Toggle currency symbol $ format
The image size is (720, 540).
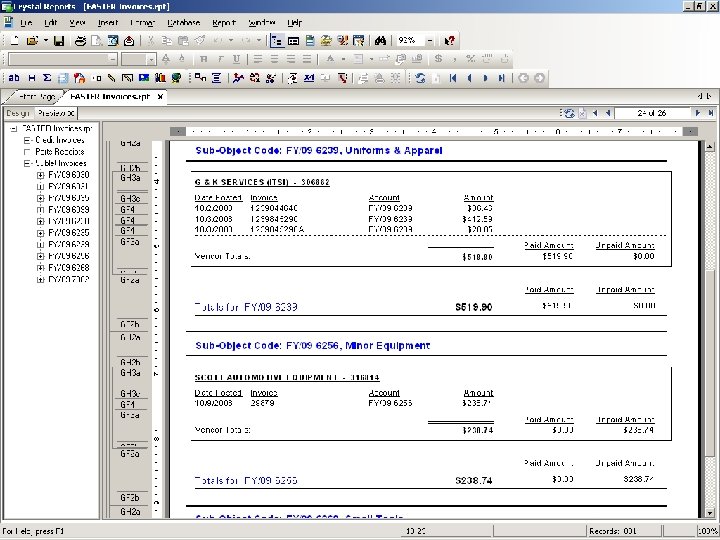coord(439,59)
